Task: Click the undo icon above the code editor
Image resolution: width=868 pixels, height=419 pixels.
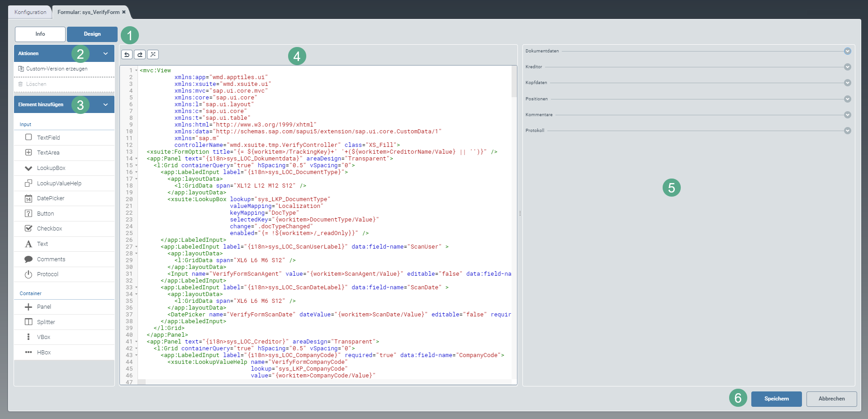Action: pyautogui.click(x=127, y=55)
